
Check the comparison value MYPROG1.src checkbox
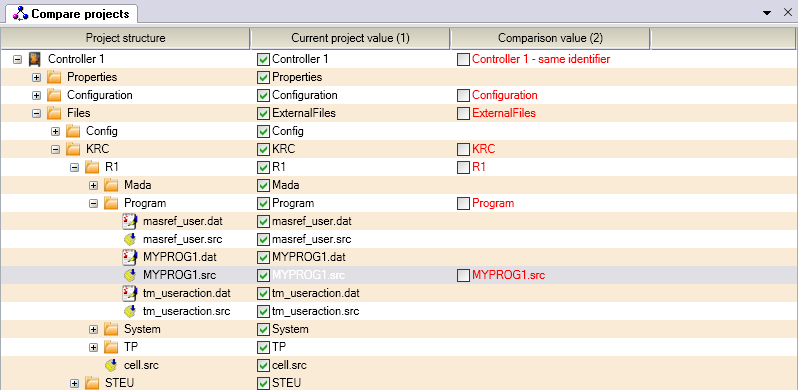pos(463,275)
